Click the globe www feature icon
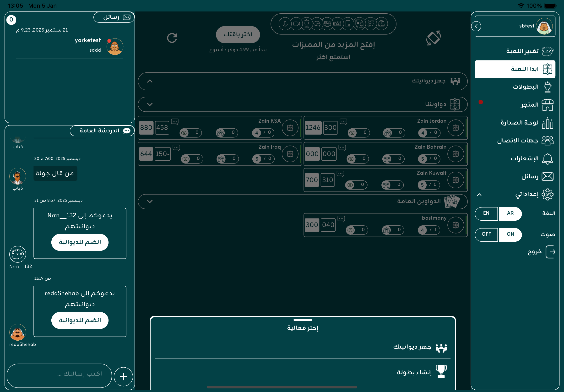 [x=381, y=24]
